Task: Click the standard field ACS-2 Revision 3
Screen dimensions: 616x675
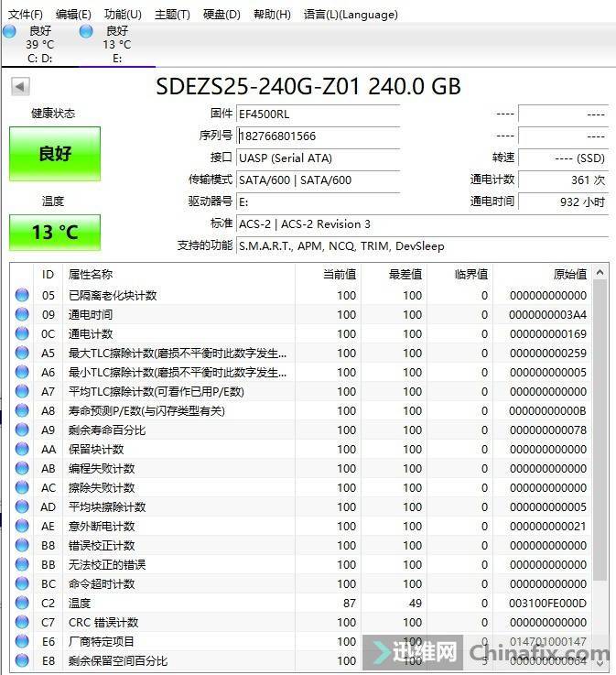Action: tap(423, 223)
